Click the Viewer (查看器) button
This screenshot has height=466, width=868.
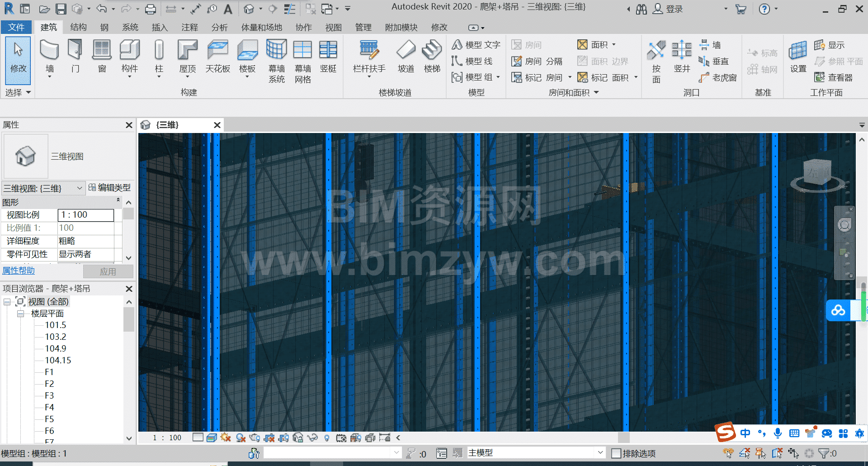pos(834,77)
